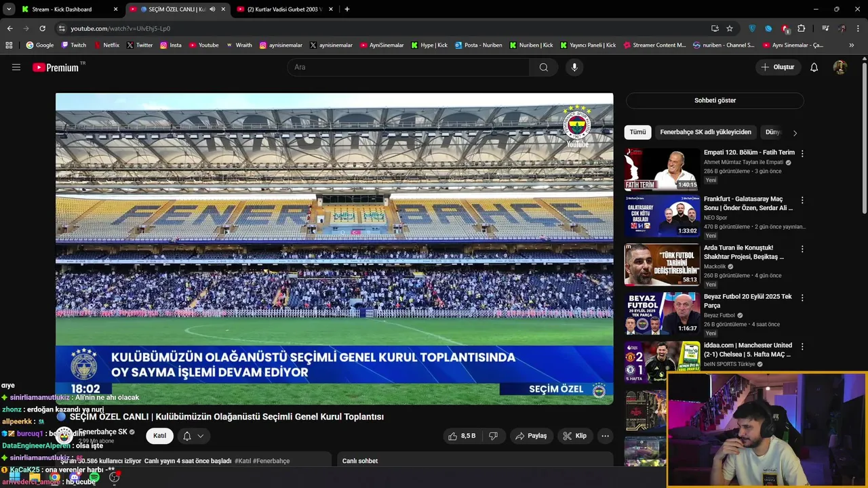The height and width of the screenshot is (488, 868).
Task: Open a new browser tab
Action: (347, 9)
